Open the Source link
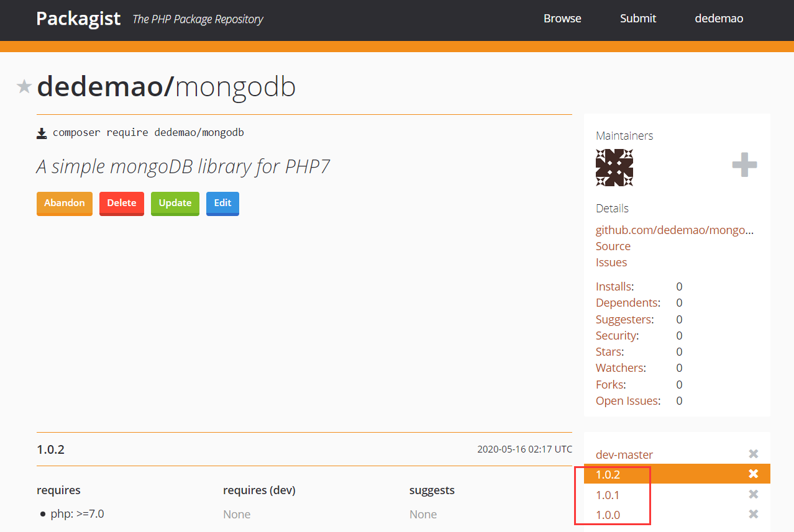This screenshot has height=532, width=794. click(x=613, y=246)
